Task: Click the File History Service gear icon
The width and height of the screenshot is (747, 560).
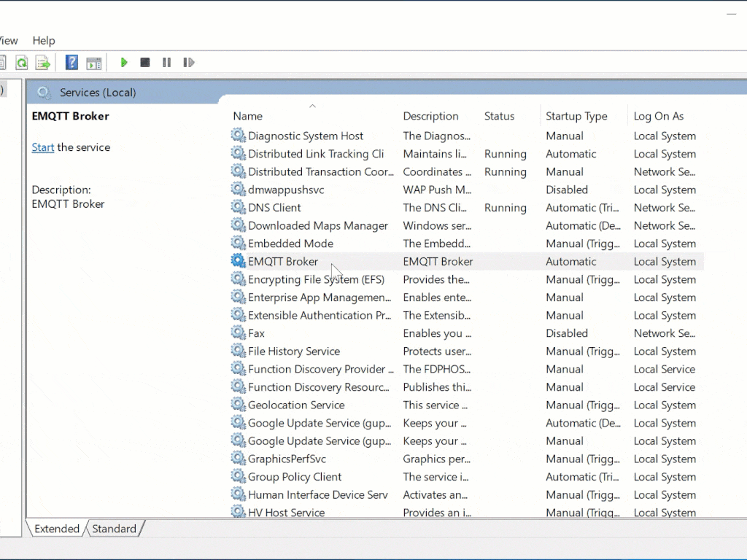Action: pos(239,351)
